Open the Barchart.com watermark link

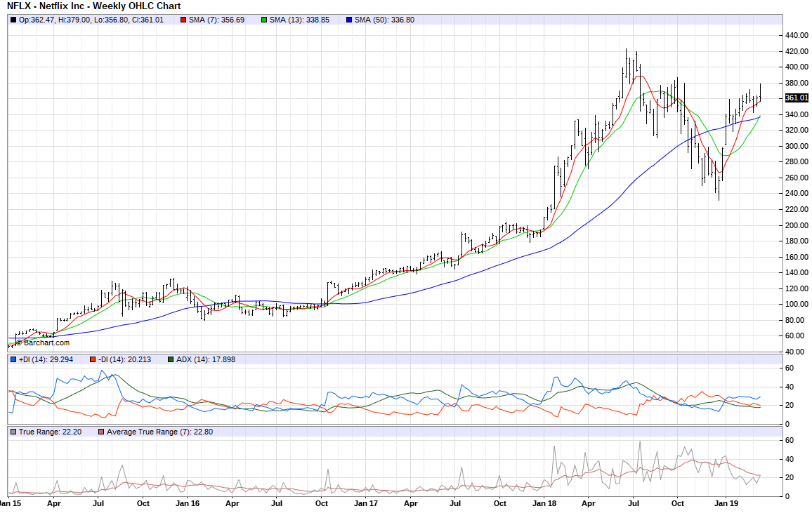pyautogui.click(x=44, y=343)
